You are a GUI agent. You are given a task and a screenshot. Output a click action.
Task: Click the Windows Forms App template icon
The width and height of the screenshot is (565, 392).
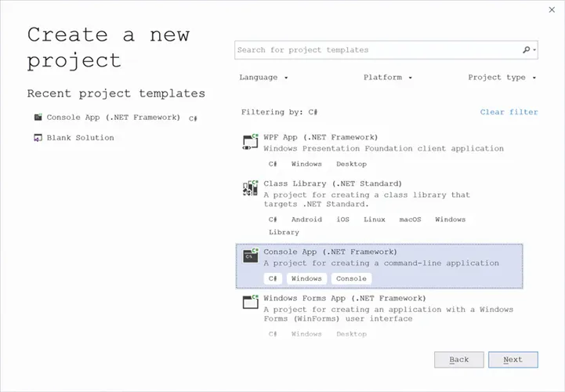250,303
